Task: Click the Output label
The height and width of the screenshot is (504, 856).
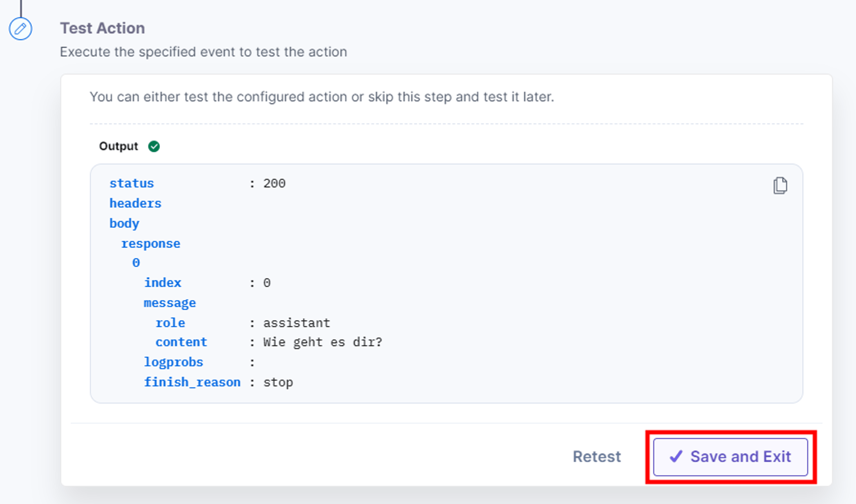Action: click(119, 146)
